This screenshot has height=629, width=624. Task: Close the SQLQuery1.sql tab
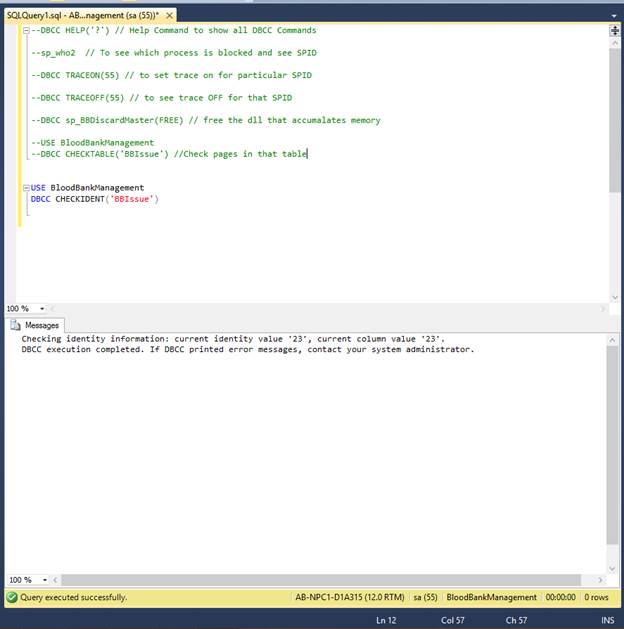[x=170, y=15]
